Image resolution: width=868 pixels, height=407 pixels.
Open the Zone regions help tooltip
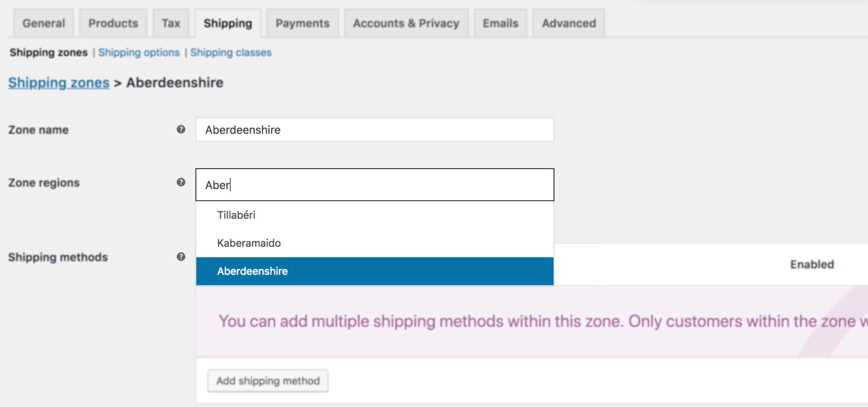click(x=181, y=182)
